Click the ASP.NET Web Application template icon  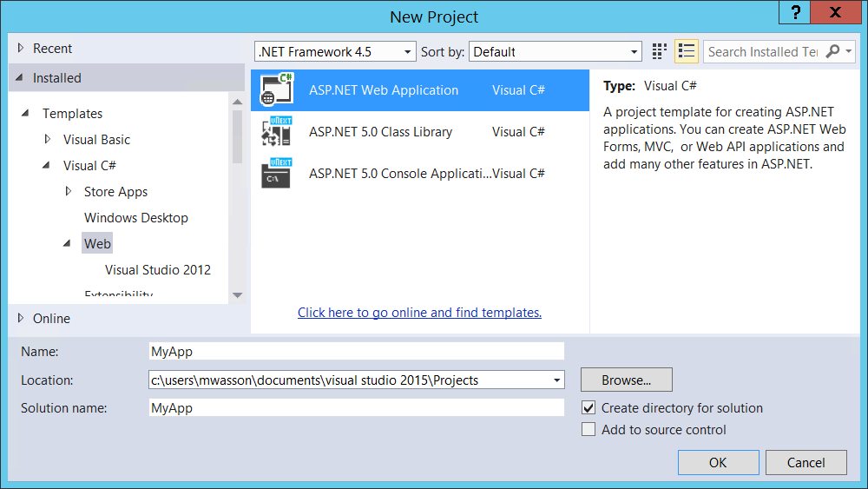(x=277, y=89)
